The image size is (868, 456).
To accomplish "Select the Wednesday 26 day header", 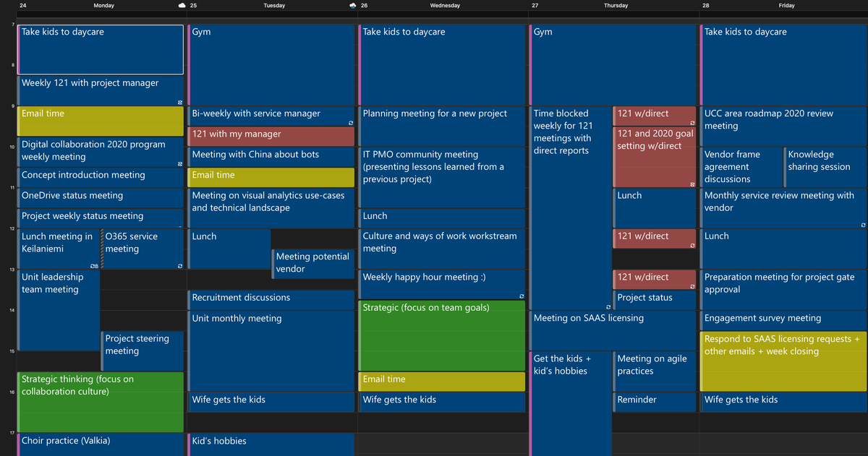I will (x=443, y=5).
